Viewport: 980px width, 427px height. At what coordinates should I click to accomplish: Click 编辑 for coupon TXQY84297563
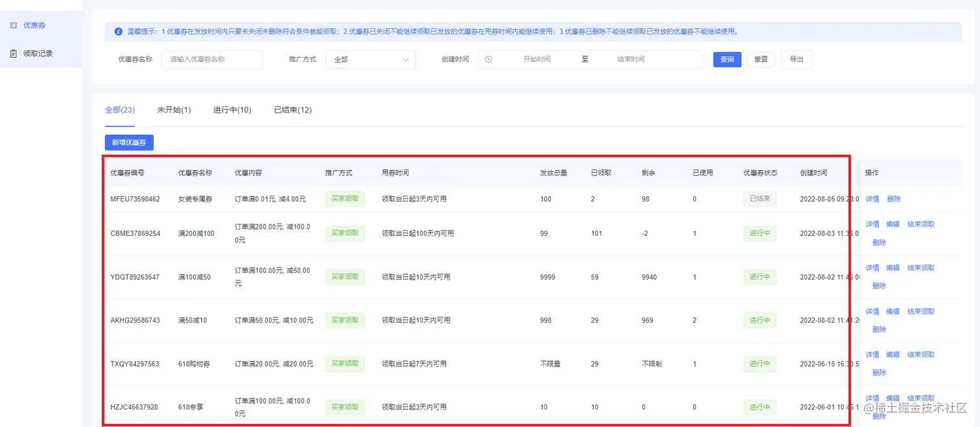(893, 354)
